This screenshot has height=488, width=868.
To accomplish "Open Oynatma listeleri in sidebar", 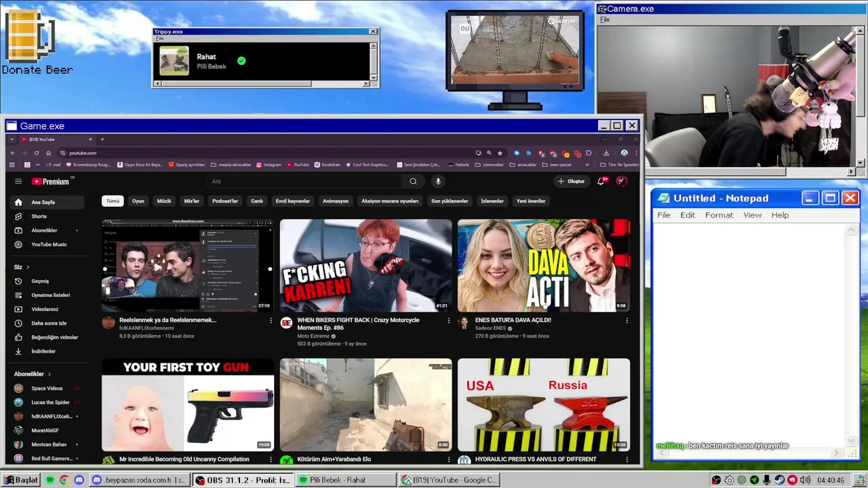I will [x=47, y=295].
